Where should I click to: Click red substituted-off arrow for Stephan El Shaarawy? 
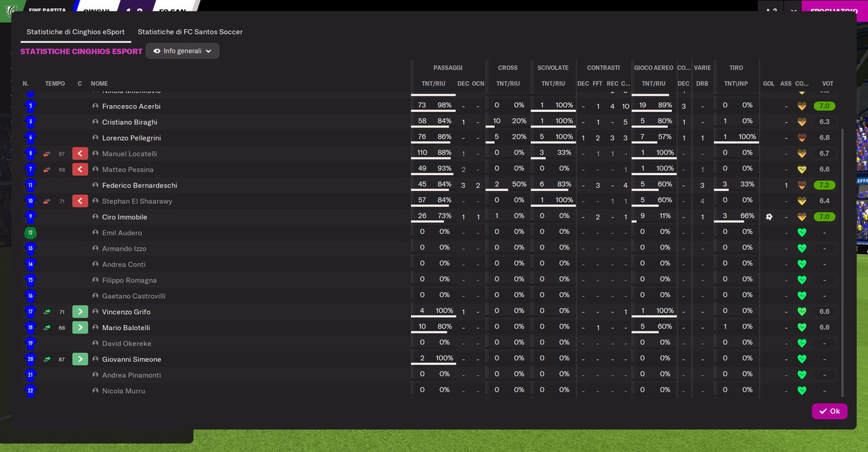click(80, 201)
